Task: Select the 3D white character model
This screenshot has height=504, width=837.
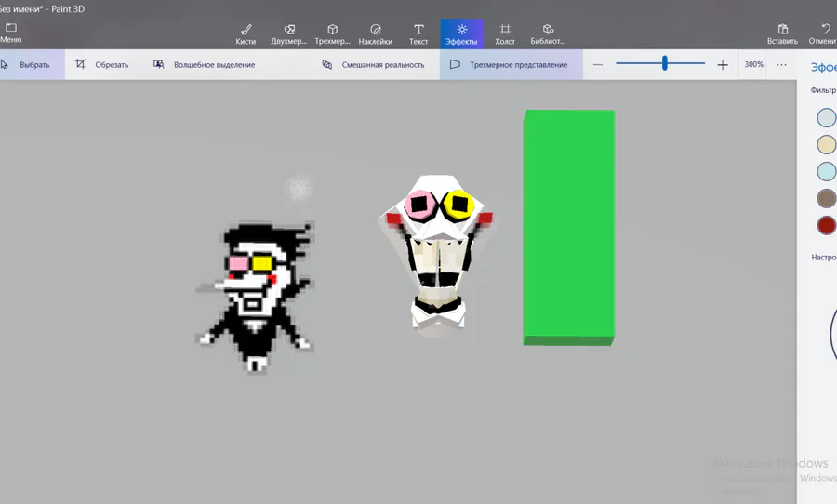Action: pyautogui.click(x=436, y=253)
